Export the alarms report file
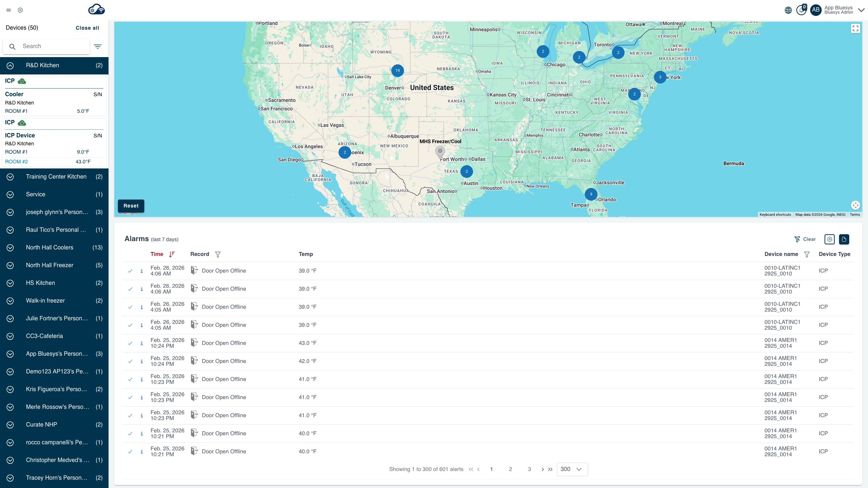The height and width of the screenshot is (488, 868). click(844, 239)
